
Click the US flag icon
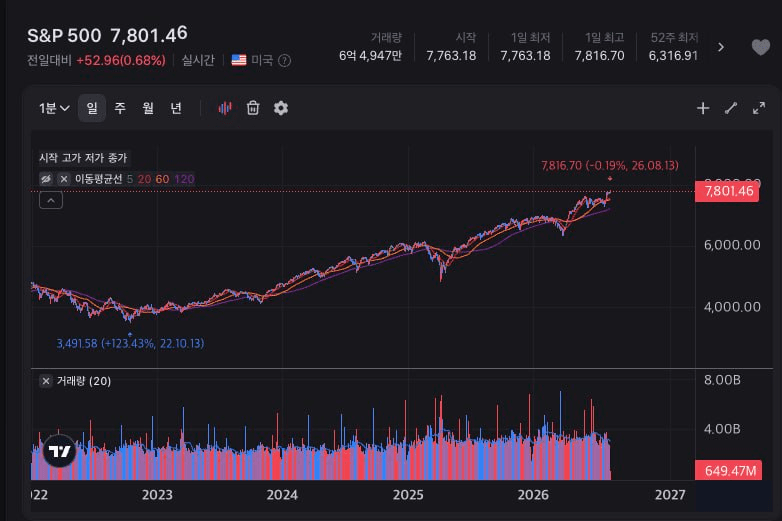[x=239, y=60]
